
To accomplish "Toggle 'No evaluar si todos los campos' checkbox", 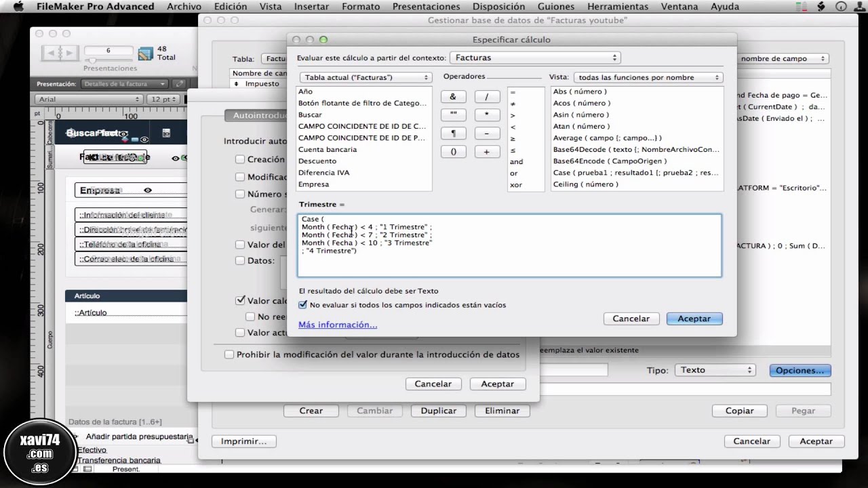I will [x=303, y=305].
